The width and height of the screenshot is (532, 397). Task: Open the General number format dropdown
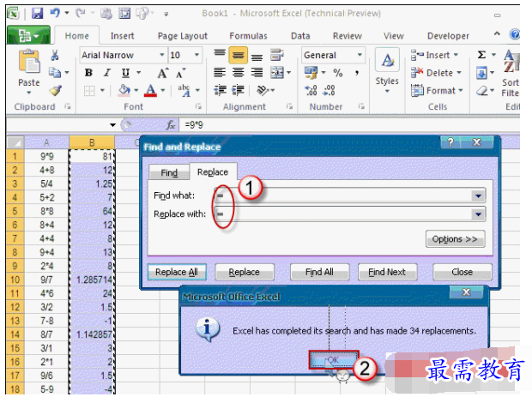(360, 55)
